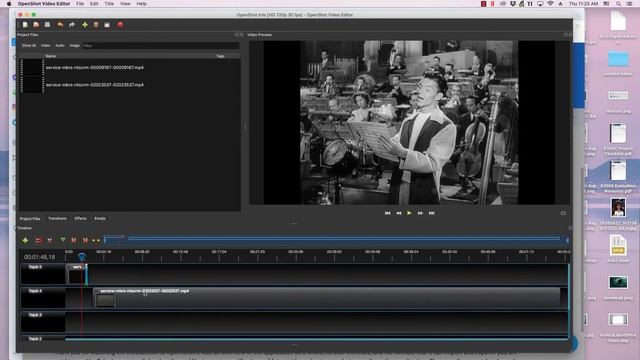Click the green Play button
Viewport: 640px width, 360px height.
click(409, 213)
